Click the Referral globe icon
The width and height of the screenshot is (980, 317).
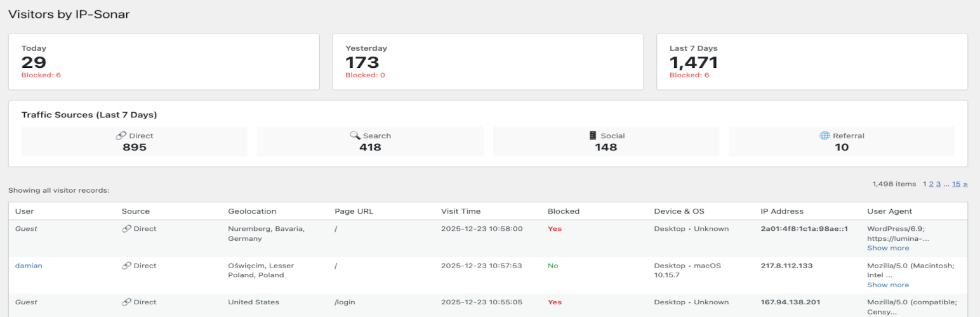[824, 136]
